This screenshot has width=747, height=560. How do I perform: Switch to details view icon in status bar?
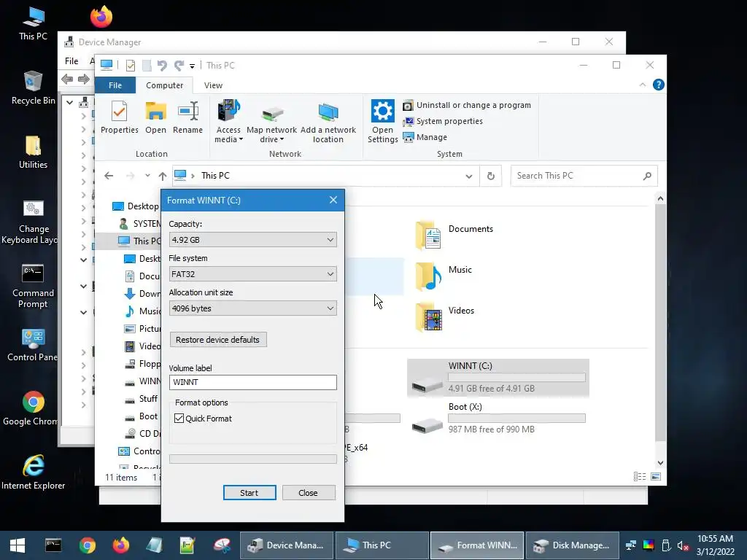click(x=640, y=477)
